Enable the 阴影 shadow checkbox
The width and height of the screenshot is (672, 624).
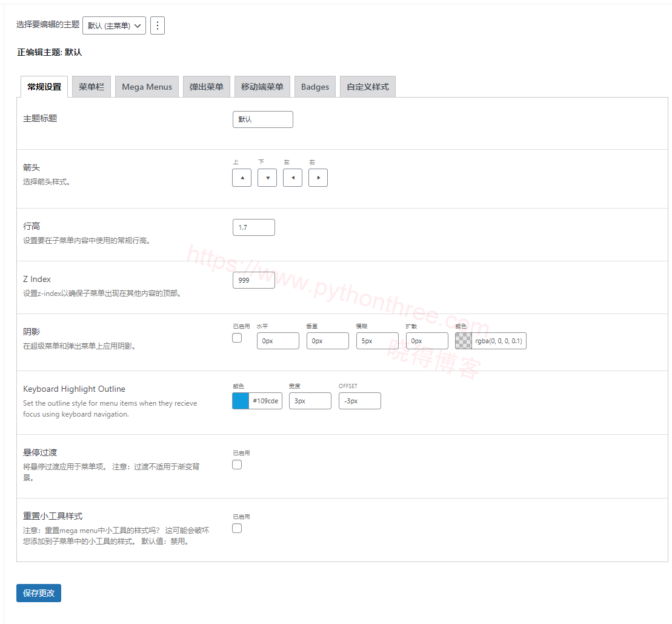[x=237, y=338]
